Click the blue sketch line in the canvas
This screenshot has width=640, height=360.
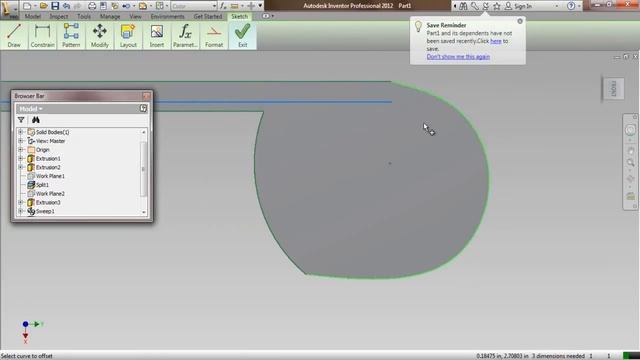(273, 102)
